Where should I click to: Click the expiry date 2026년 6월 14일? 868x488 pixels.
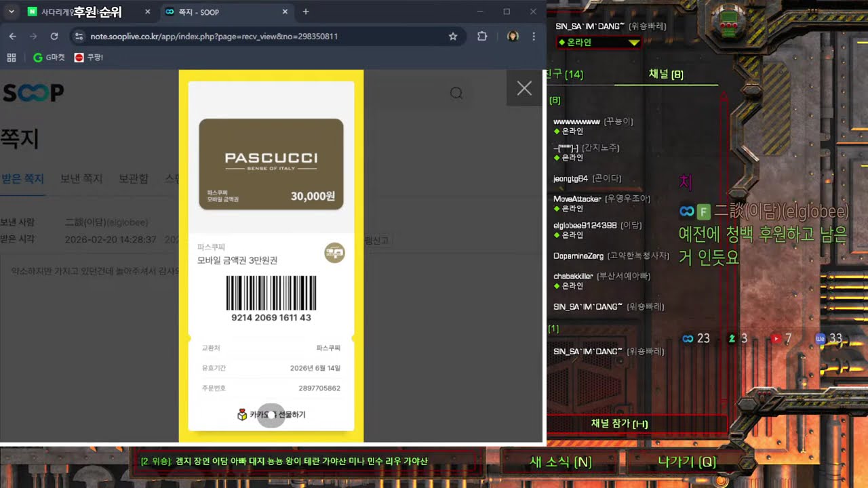click(x=315, y=368)
